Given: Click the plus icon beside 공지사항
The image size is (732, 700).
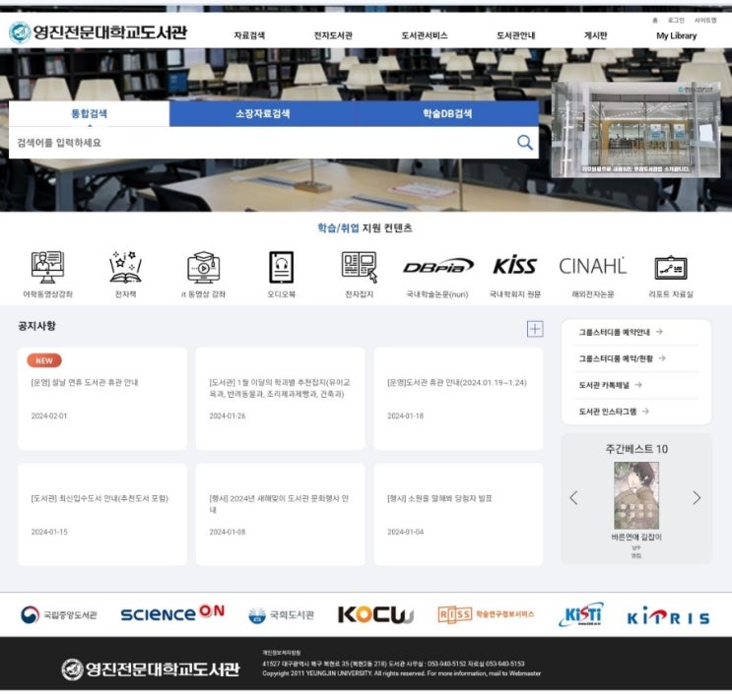Looking at the screenshot, I should point(535,329).
